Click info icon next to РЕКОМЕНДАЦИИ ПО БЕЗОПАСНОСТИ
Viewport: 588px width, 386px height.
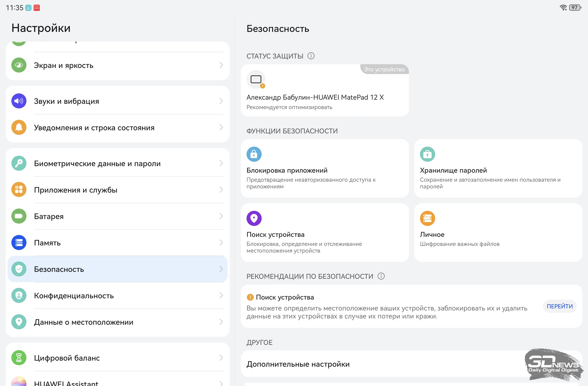point(381,276)
